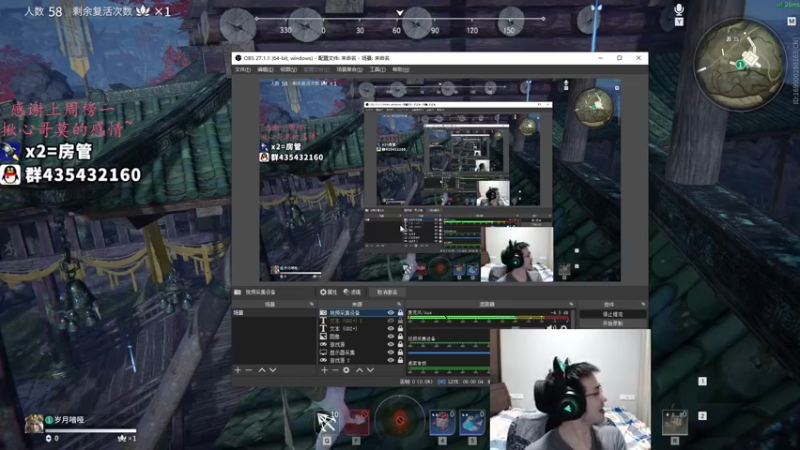Click the 滤镜 filters button
800x450 pixels.
click(352, 292)
